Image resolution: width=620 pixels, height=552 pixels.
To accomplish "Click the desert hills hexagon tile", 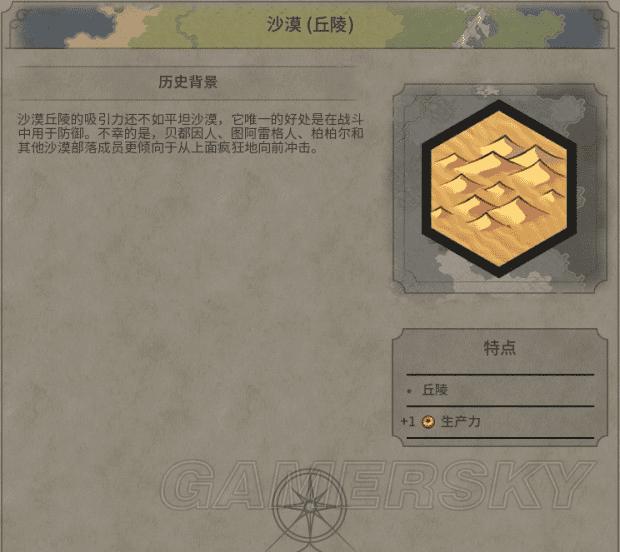I will click(x=499, y=189).
